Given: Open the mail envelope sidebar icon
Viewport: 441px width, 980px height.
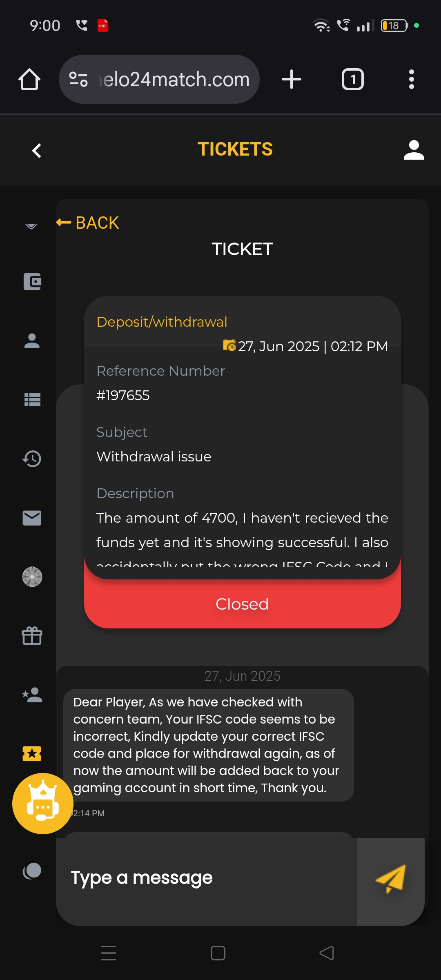Looking at the screenshot, I should (x=32, y=518).
